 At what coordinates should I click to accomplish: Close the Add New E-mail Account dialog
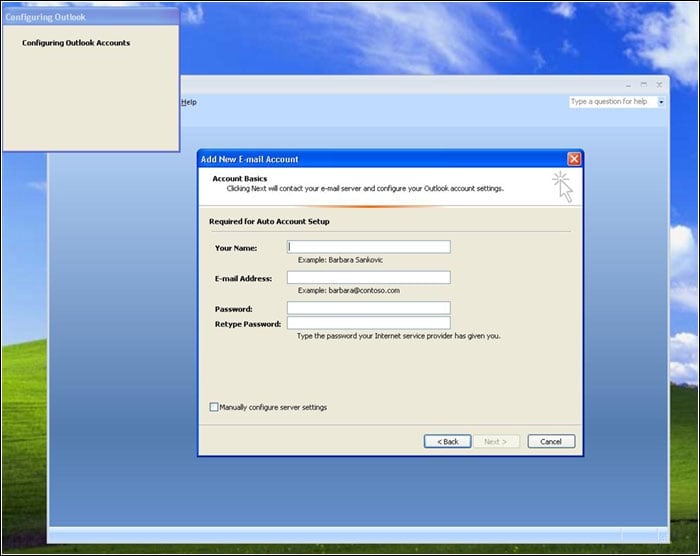tap(574, 159)
